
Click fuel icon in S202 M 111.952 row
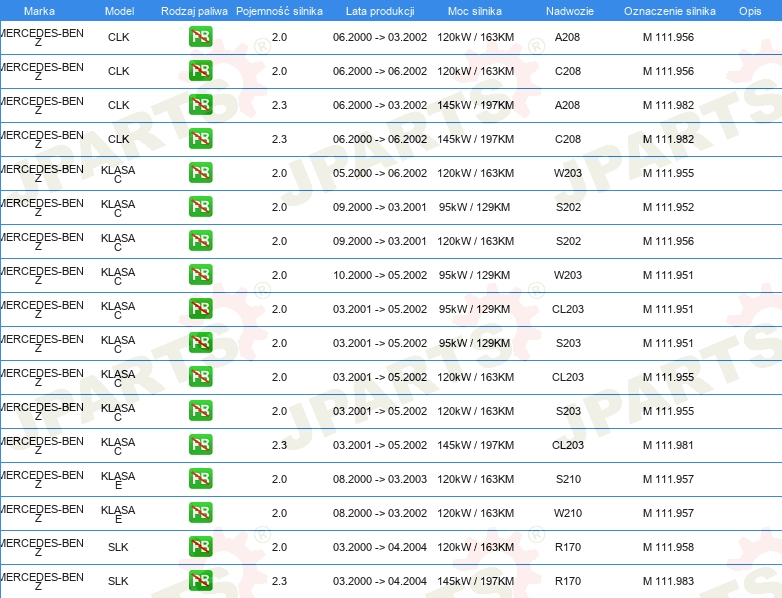tap(200, 206)
